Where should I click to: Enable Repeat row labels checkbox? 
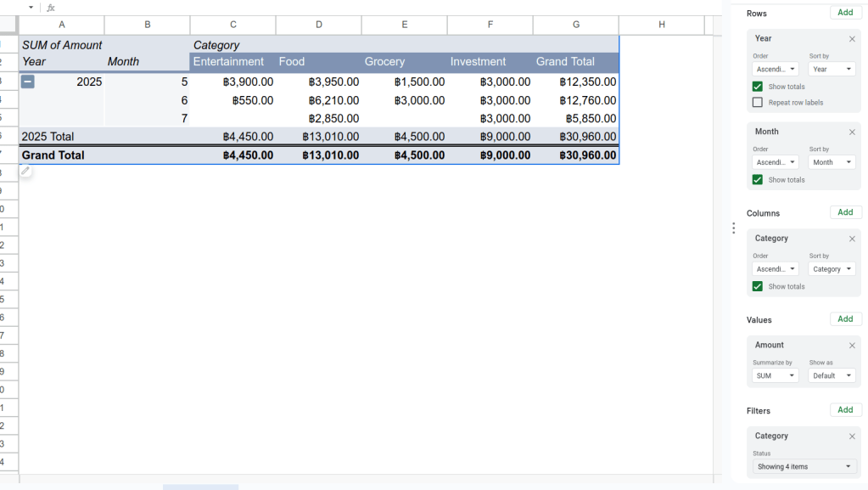[x=758, y=103]
